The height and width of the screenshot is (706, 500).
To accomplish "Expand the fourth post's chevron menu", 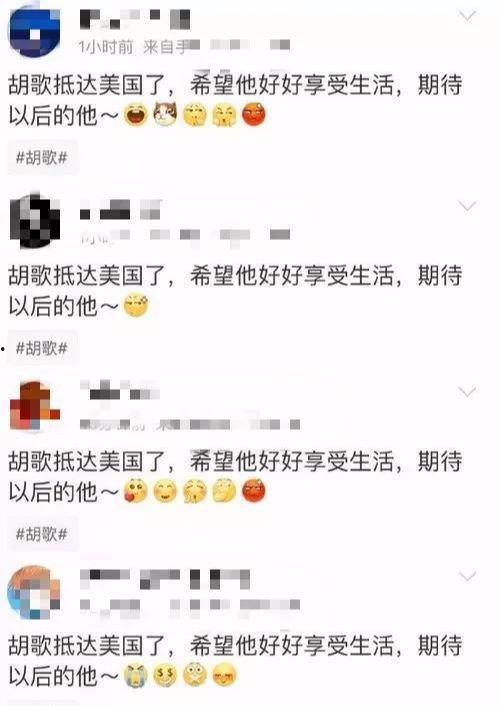I will tap(467, 576).
